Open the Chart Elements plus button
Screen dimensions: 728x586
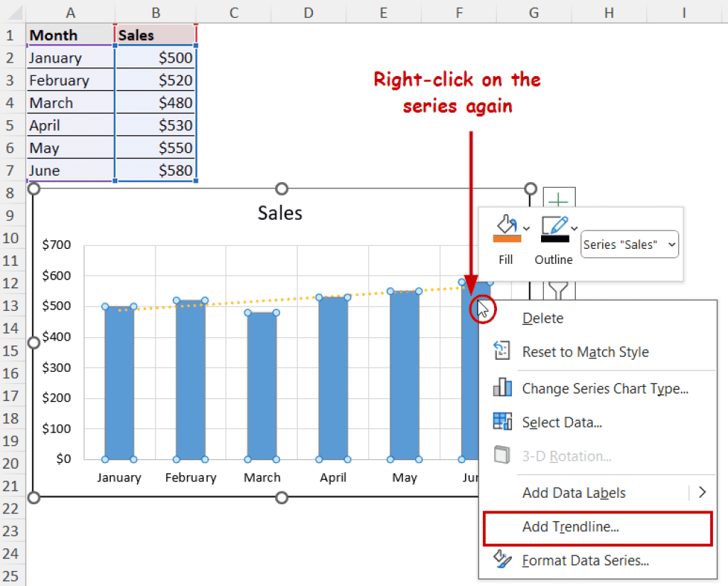coord(559,199)
